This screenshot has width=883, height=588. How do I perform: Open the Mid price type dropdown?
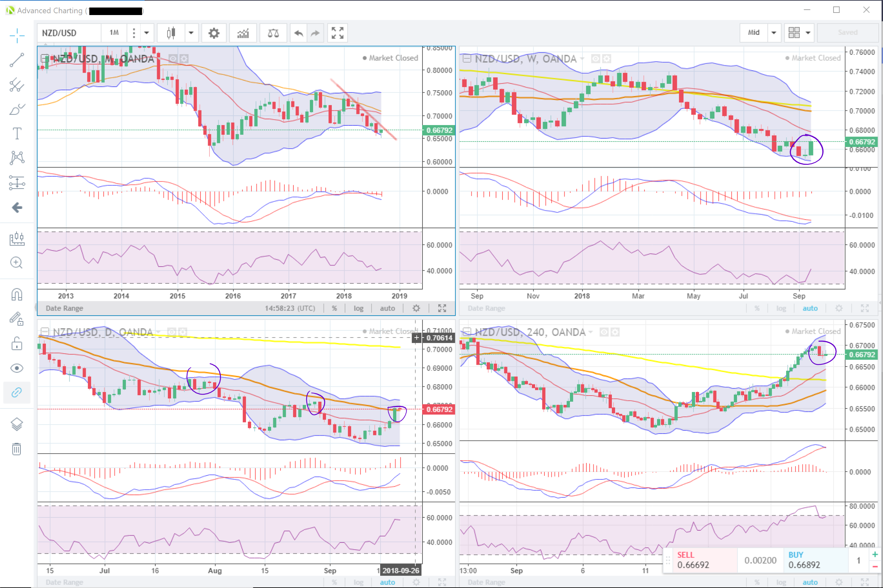[x=773, y=33]
